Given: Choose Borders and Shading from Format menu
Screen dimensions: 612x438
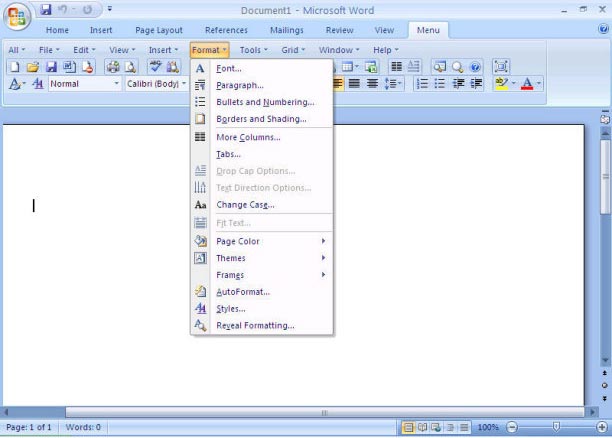Looking at the screenshot, I should (x=261, y=119).
